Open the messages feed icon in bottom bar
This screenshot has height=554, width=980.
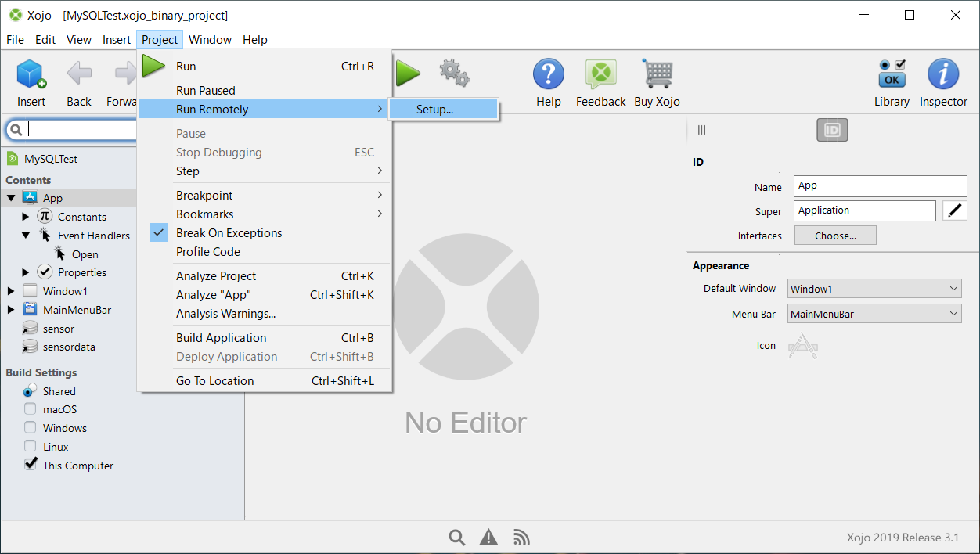tap(521, 537)
